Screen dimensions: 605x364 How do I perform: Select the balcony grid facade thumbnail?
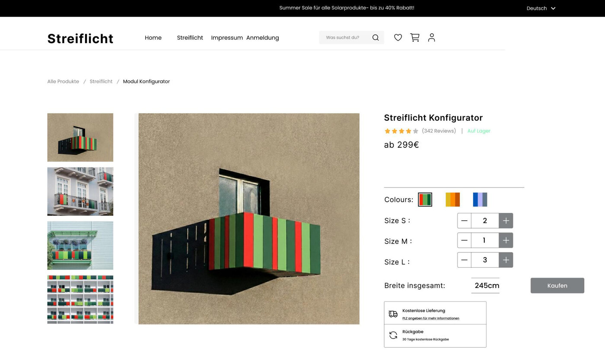click(80, 299)
